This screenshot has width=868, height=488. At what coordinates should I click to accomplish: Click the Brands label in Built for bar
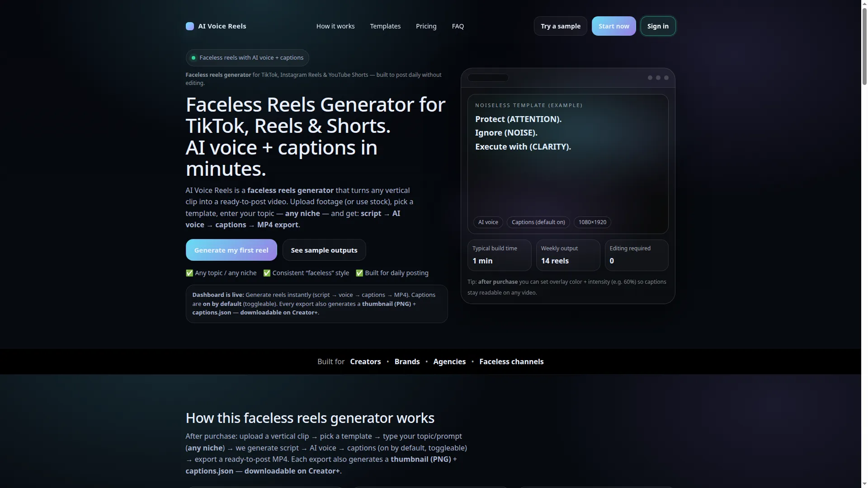[407, 361]
